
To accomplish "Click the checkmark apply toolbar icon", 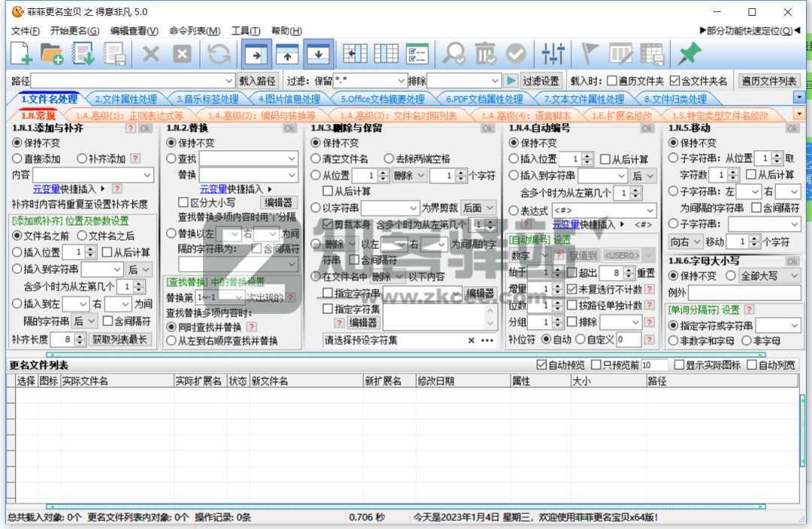I will pyautogui.click(x=517, y=54).
